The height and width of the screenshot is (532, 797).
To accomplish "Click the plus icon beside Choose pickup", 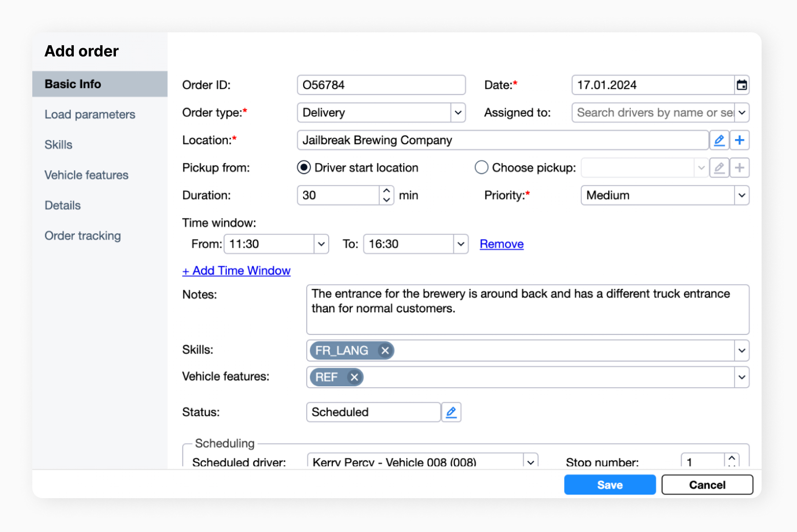I will coord(740,168).
